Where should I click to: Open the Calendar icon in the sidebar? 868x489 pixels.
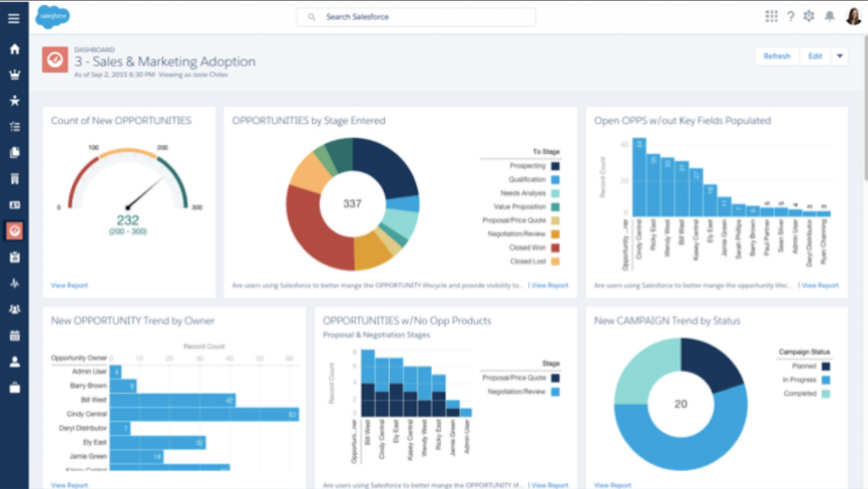coord(13,336)
